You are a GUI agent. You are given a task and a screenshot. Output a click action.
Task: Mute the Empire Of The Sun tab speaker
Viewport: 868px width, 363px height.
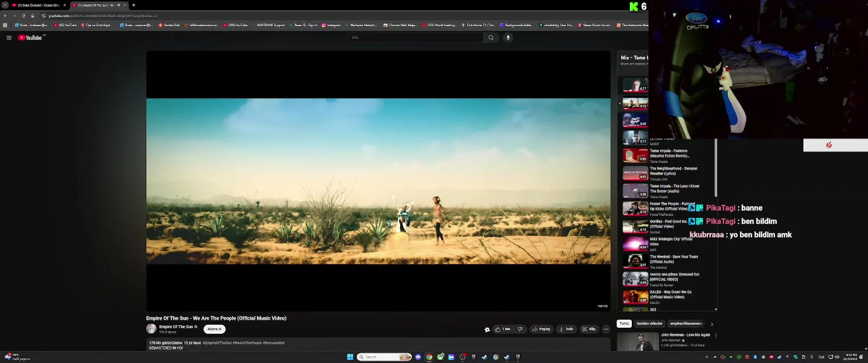[x=119, y=5]
